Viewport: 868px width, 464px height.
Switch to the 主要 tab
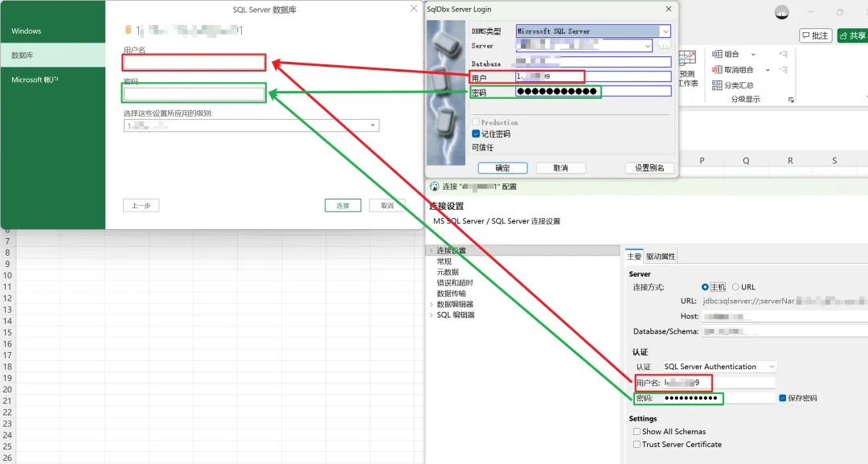coord(634,257)
